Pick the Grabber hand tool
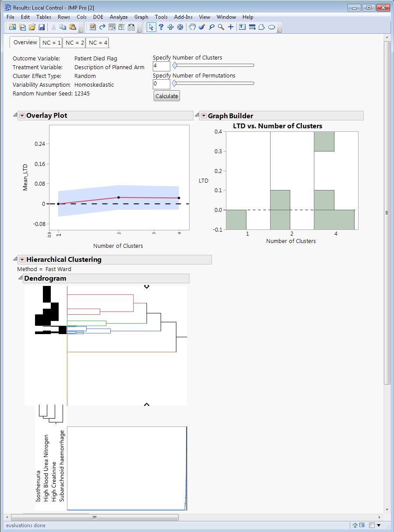Viewport: 394px width, 532px height. pyautogui.click(x=192, y=27)
